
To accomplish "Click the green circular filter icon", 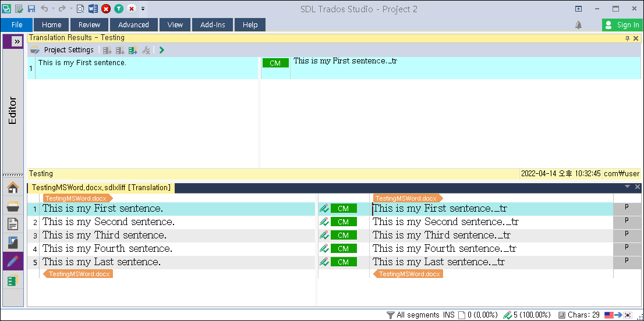I will coord(119,9).
